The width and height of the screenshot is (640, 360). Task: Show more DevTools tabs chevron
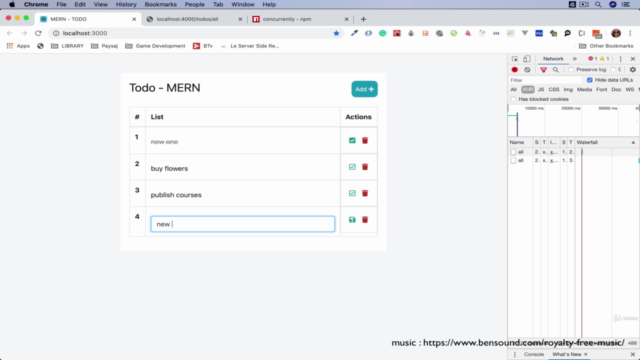(575, 59)
